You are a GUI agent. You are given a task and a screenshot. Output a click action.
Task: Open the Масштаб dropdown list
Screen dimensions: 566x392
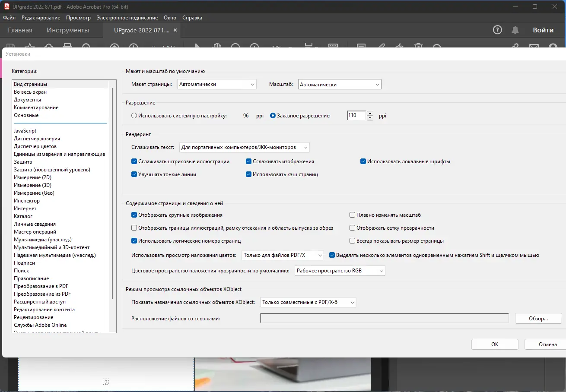(x=340, y=85)
